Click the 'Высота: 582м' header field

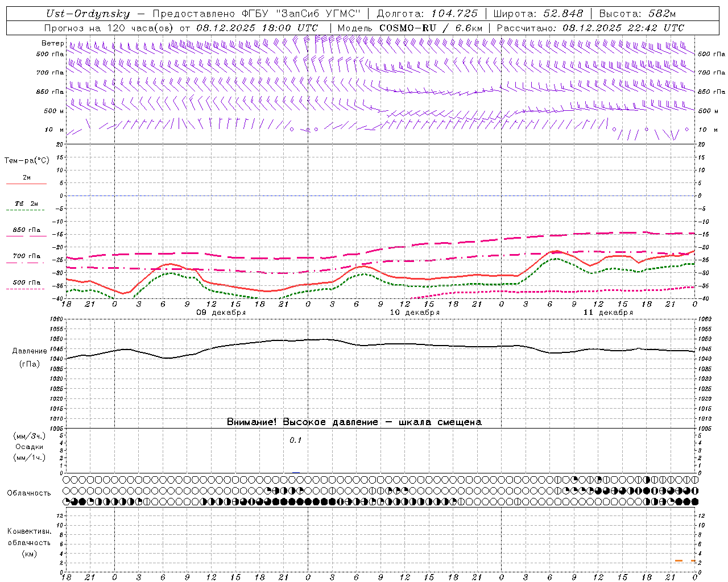638,14
